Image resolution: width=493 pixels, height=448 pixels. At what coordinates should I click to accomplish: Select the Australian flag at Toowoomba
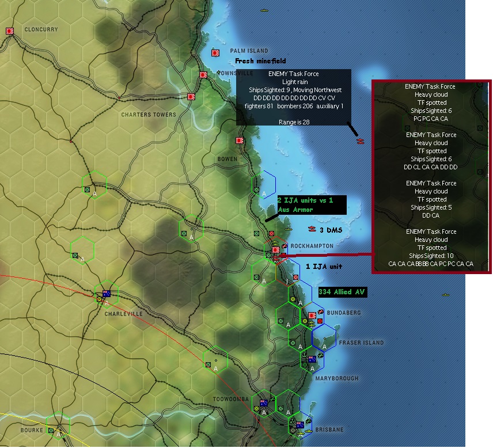(x=264, y=403)
